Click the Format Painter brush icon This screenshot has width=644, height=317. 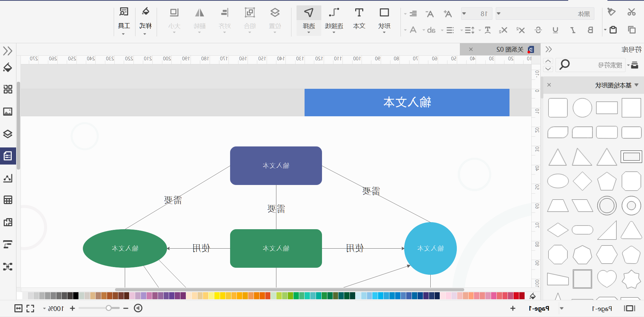point(611,12)
